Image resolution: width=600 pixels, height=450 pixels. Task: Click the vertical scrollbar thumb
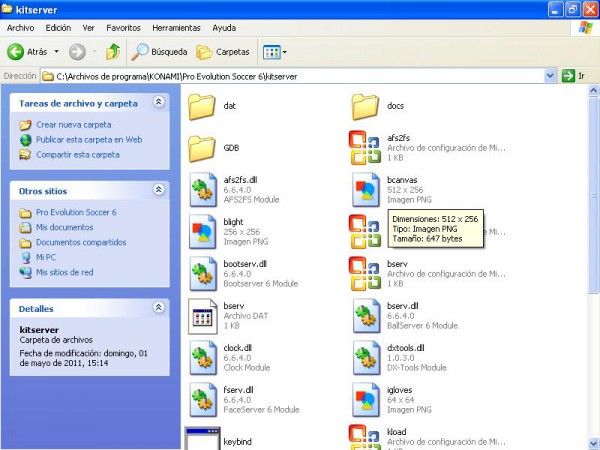593,196
